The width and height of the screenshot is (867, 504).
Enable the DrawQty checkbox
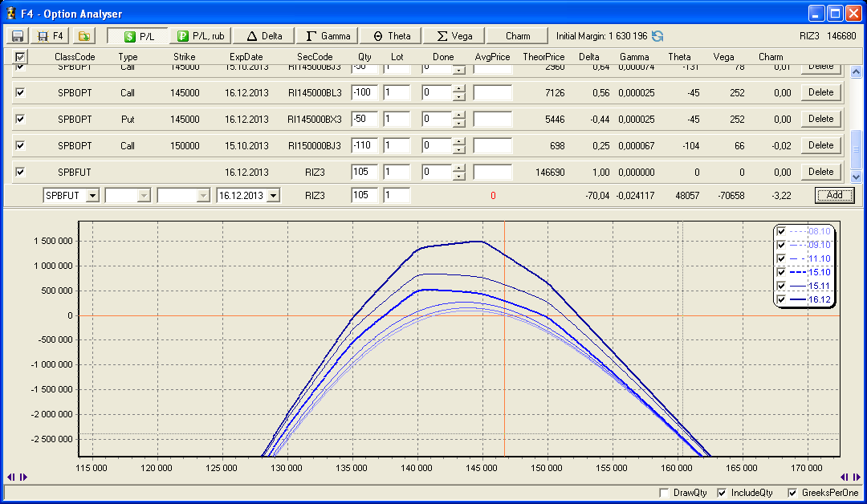pos(664,493)
